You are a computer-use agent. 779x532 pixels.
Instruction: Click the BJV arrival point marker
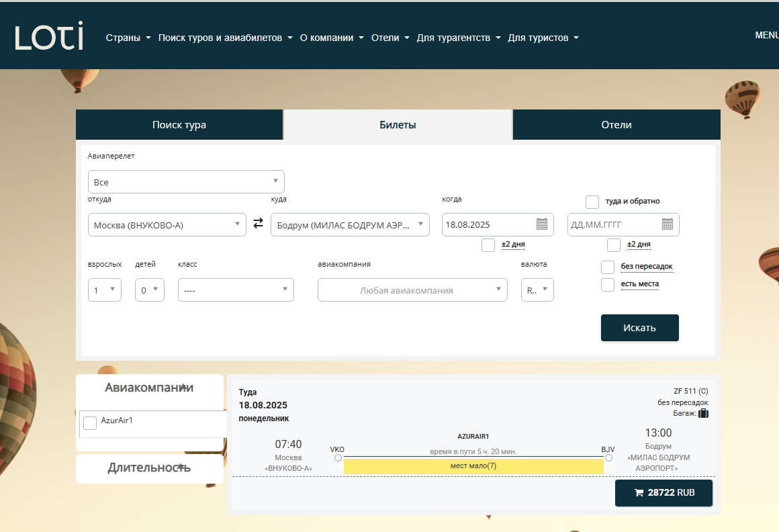pyautogui.click(x=608, y=458)
